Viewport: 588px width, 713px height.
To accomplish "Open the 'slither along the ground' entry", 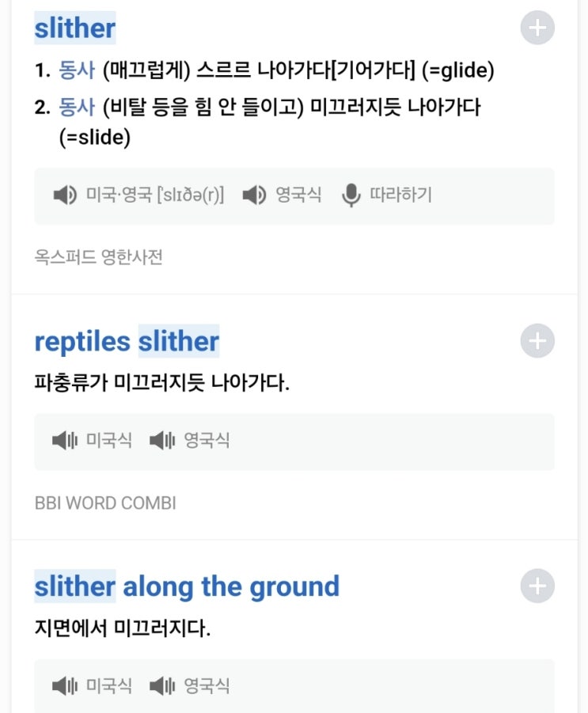I will (187, 586).
